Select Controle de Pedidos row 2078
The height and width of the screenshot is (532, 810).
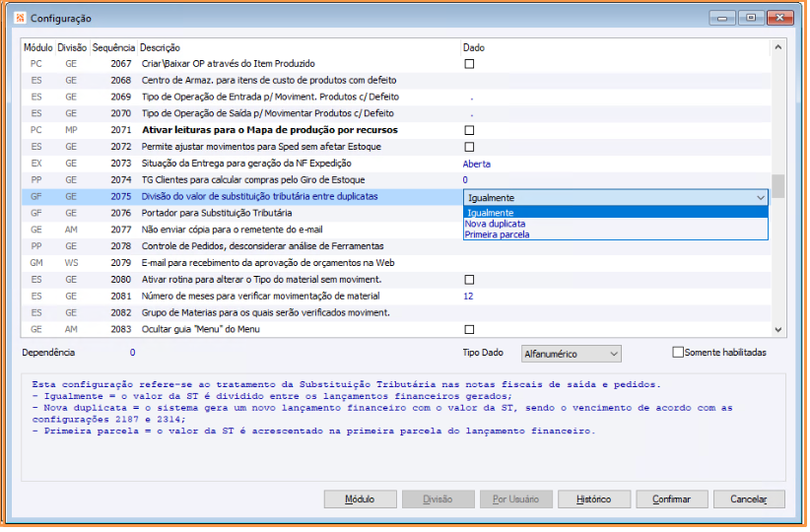pos(398,247)
